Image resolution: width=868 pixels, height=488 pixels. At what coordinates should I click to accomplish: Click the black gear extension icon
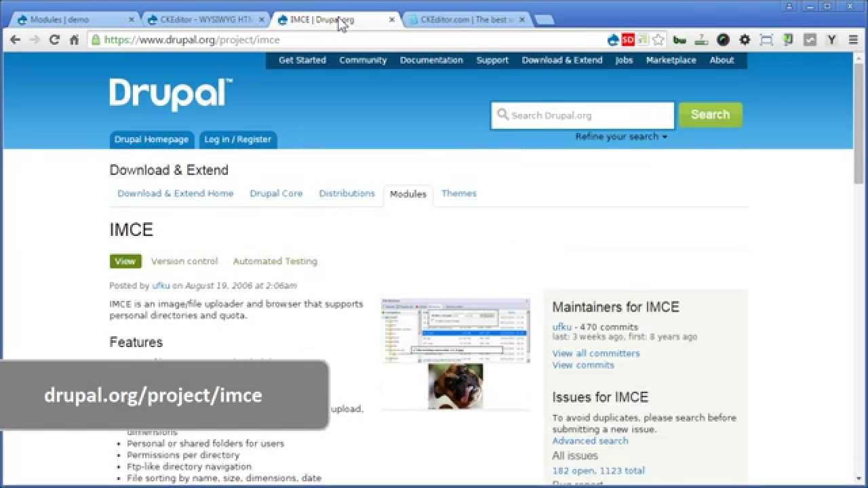(x=745, y=40)
